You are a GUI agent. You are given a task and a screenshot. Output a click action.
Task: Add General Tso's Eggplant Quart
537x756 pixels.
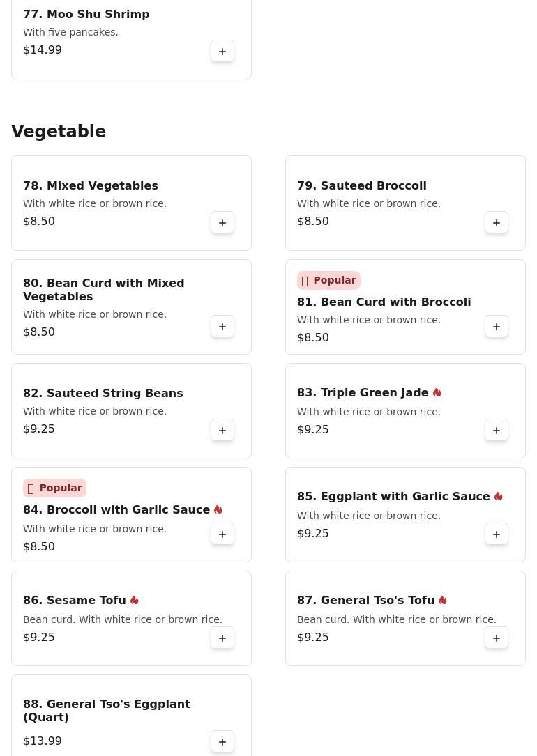click(x=222, y=741)
